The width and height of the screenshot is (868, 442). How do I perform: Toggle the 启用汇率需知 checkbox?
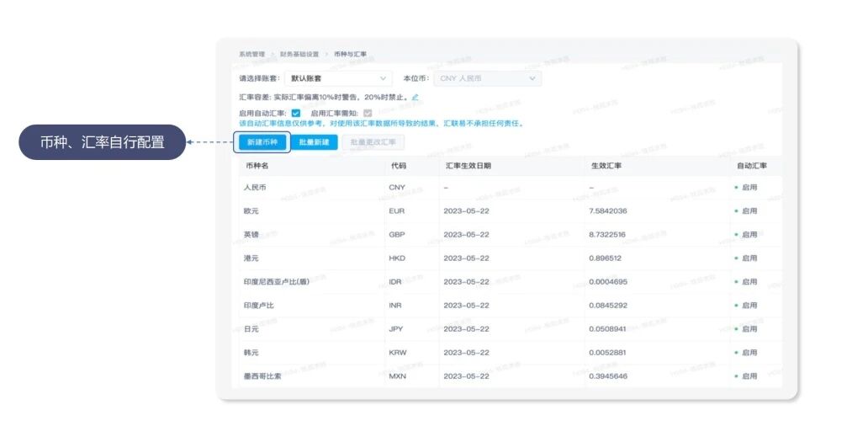368,113
